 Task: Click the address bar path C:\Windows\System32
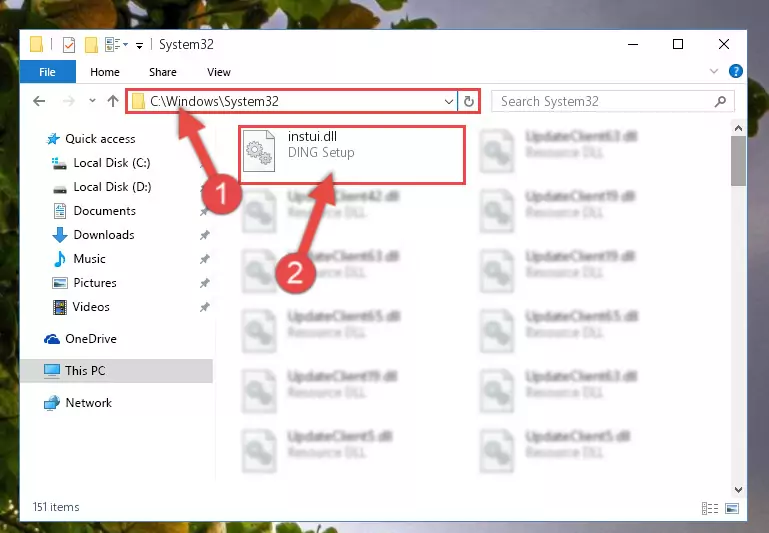point(214,102)
